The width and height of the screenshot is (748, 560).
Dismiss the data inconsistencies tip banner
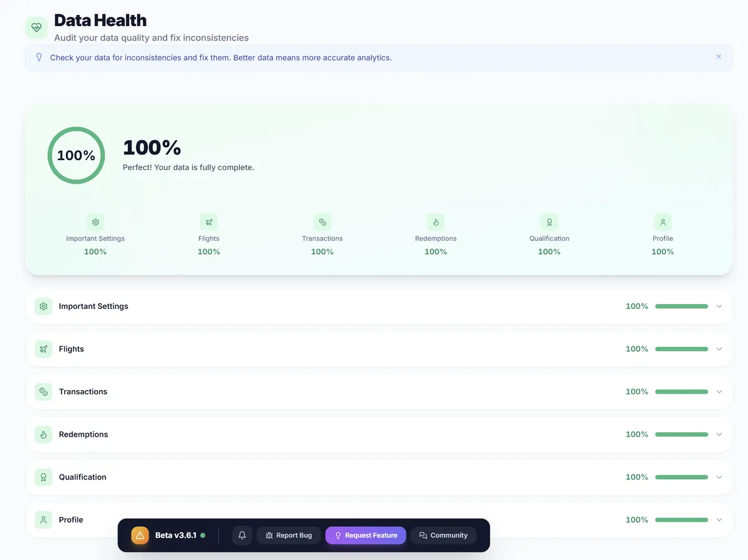pyautogui.click(x=718, y=57)
